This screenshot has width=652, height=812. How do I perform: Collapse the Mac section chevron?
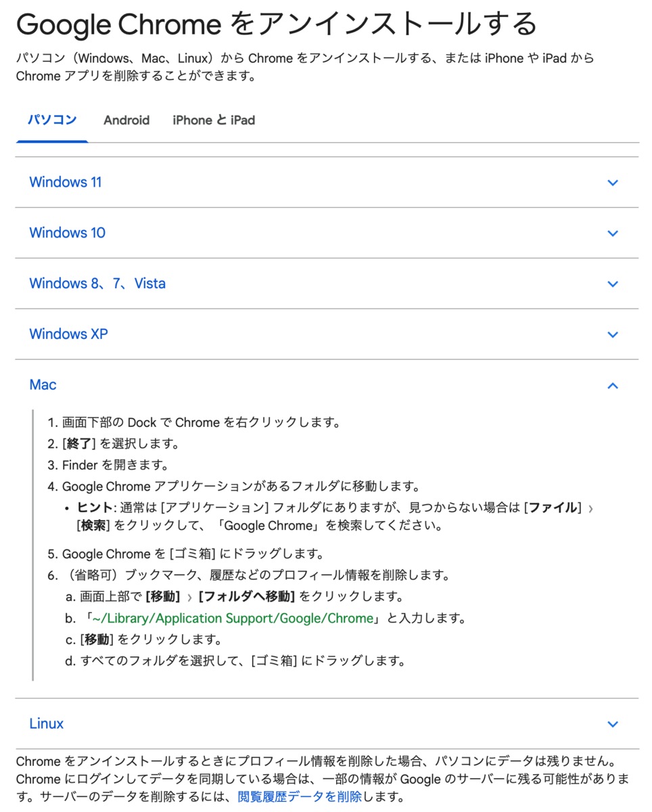pyautogui.click(x=613, y=386)
